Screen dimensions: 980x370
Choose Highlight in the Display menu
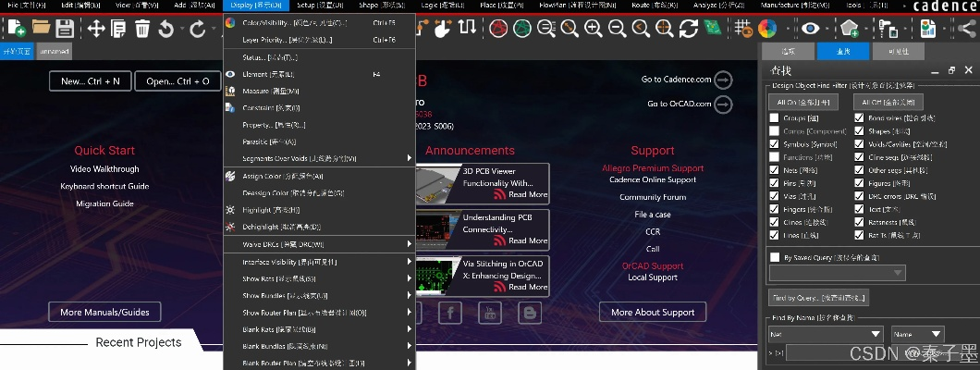click(x=319, y=210)
